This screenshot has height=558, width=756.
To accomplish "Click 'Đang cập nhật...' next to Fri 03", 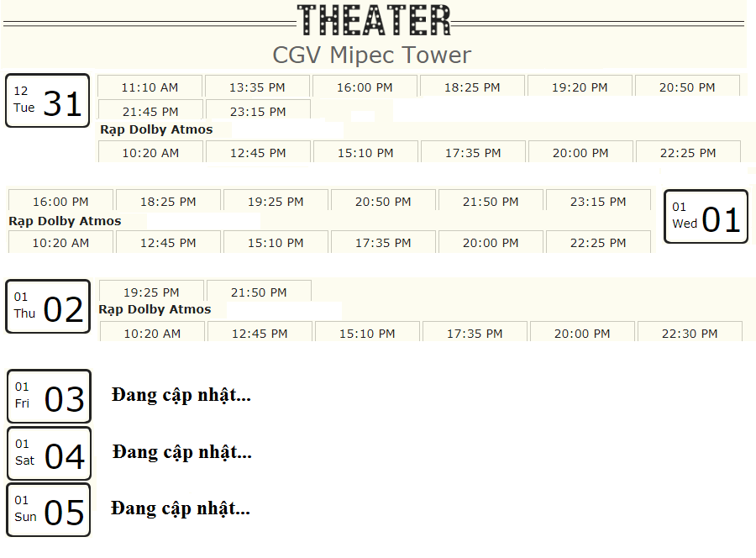I will click(x=181, y=396).
